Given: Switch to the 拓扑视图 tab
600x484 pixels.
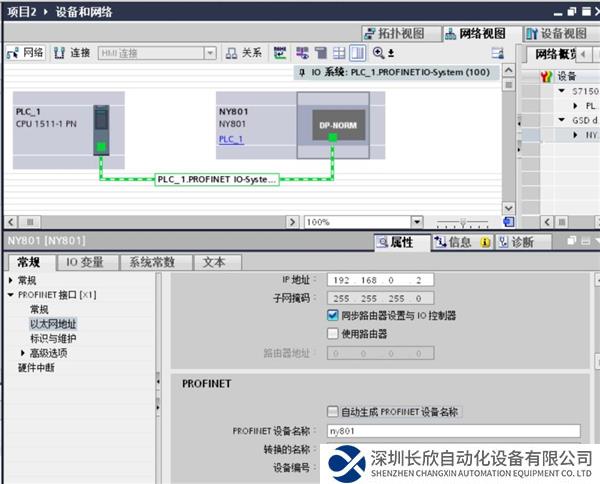Looking at the screenshot, I should point(399,33).
